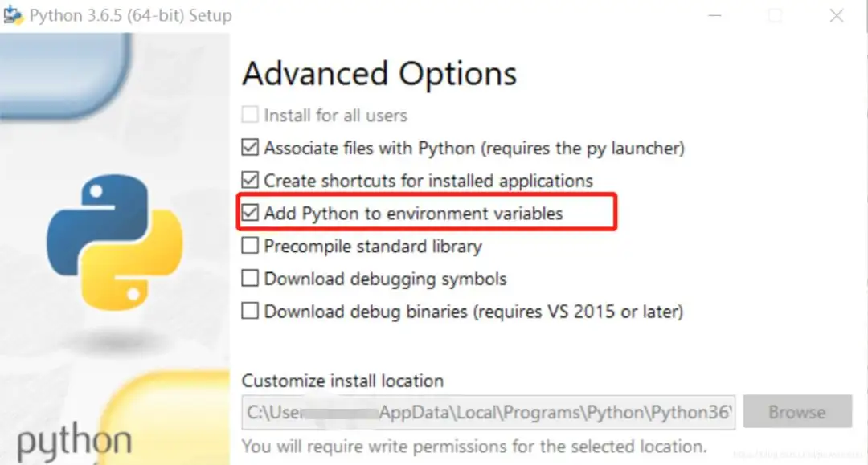Viewport: 868px width, 465px height.
Task: Click the Python icon in the title bar
Action: (x=14, y=14)
